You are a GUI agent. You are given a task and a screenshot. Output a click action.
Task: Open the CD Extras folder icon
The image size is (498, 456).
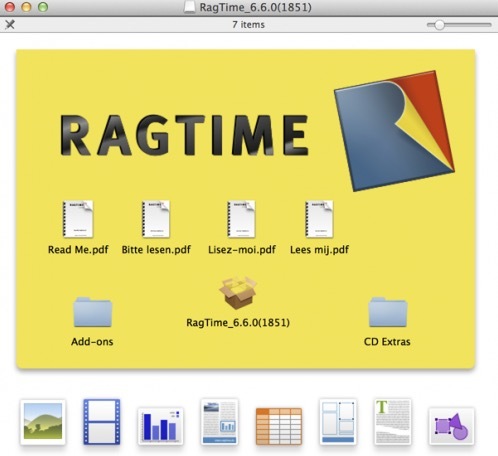388,312
